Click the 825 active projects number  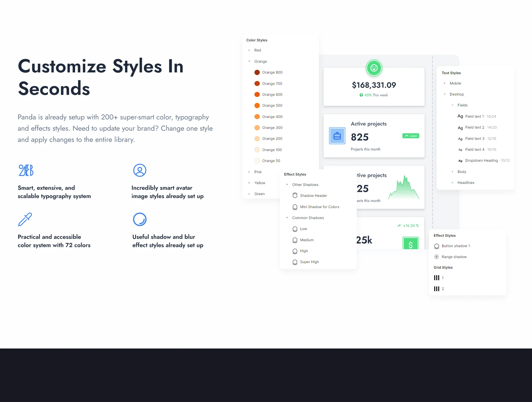[360, 137]
